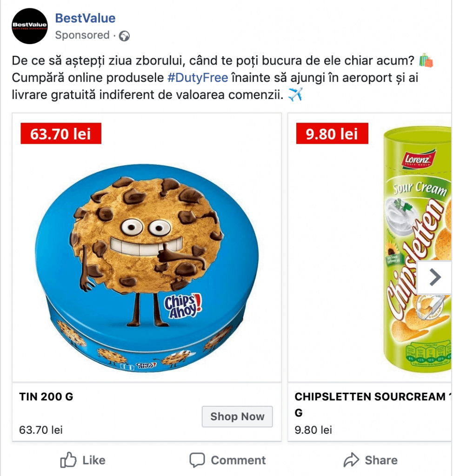Click the Chips Ahoy tin product image
Image resolution: width=453 pixels, height=476 pixels.
(x=147, y=263)
